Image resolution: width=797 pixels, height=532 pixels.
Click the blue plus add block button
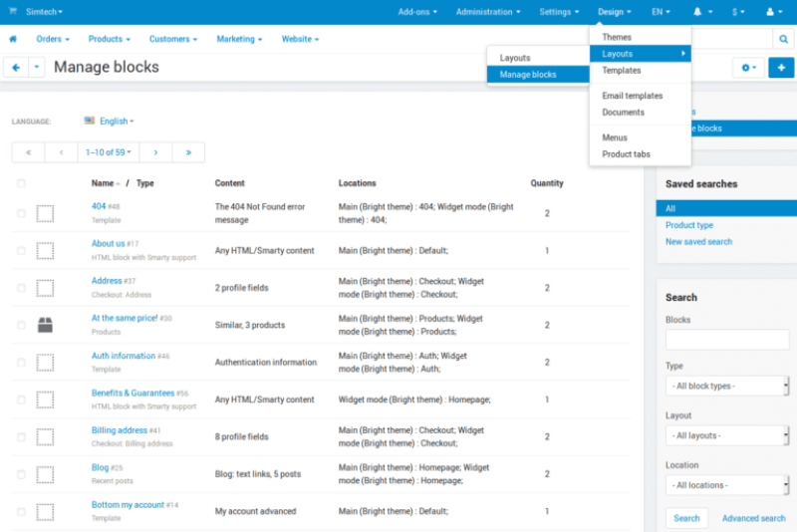781,67
